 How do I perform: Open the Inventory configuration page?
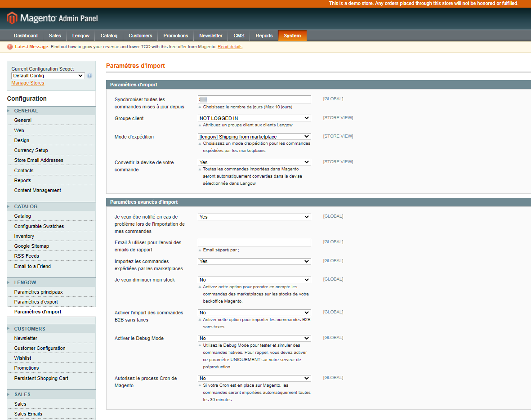[x=51, y=236]
